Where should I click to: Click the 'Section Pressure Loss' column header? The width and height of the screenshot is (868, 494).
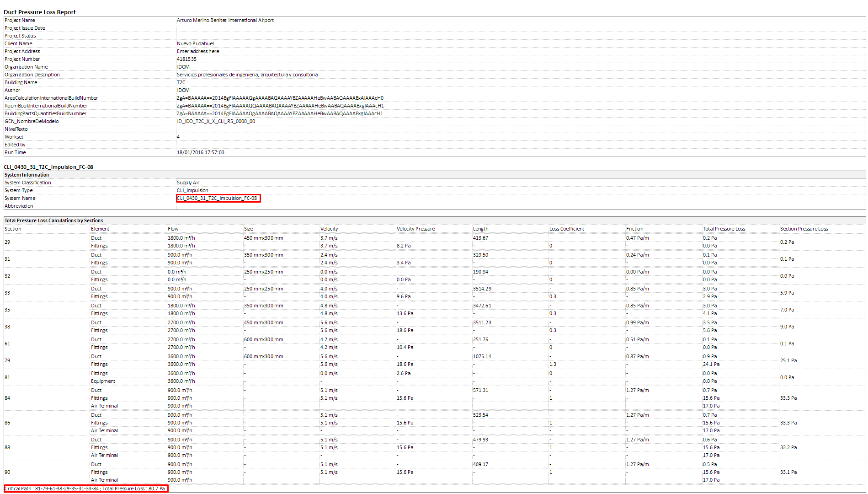click(804, 229)
